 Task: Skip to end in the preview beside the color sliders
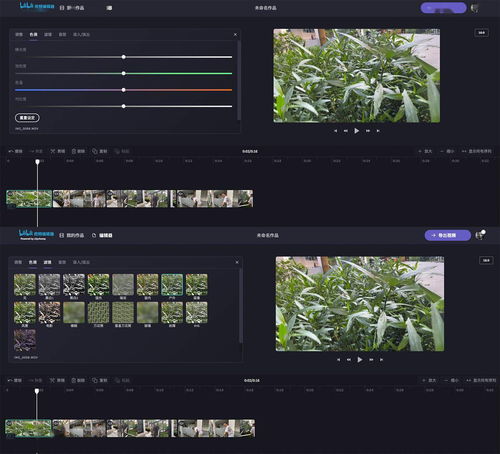(378, 131)
